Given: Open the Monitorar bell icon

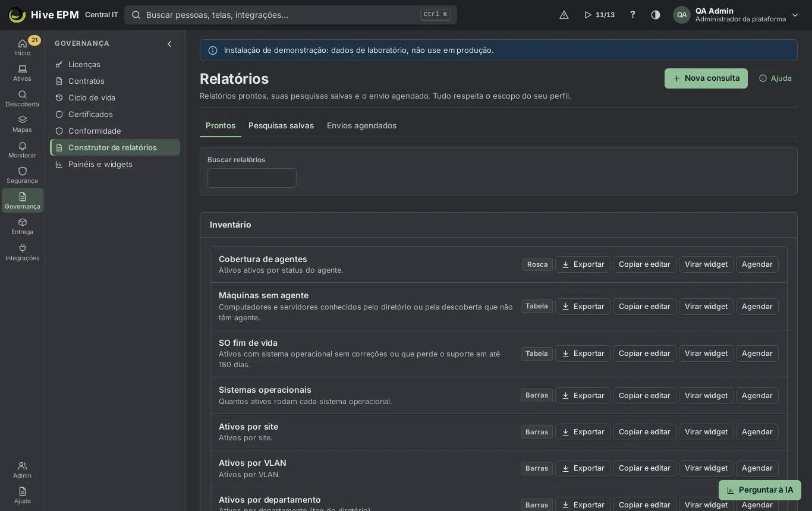Looking at the screenshot, I should tap(22, 150).
